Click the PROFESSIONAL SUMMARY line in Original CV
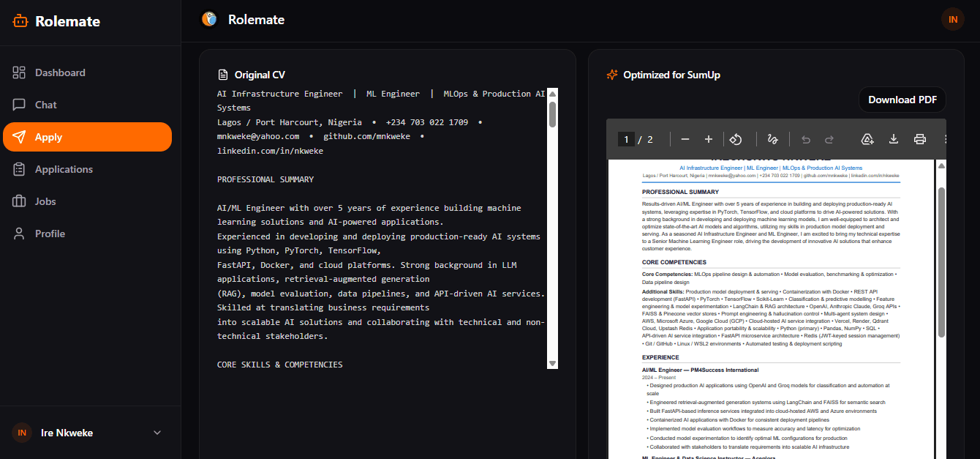 tap(265, 179)
